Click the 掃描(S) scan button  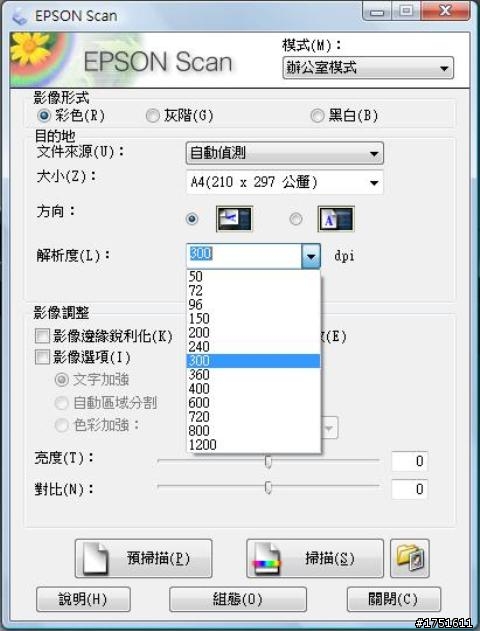click(x=315, y=559)
